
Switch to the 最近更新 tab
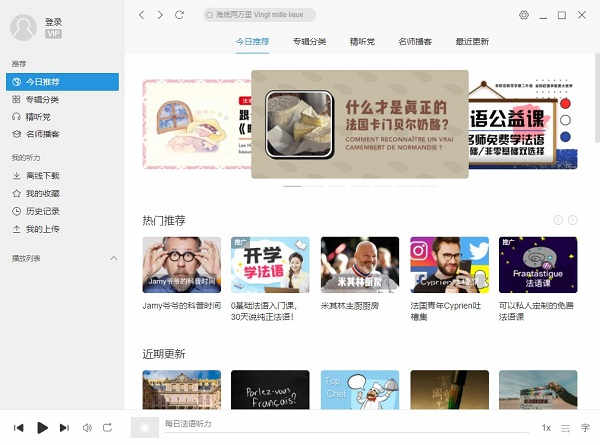click(472, 42)
